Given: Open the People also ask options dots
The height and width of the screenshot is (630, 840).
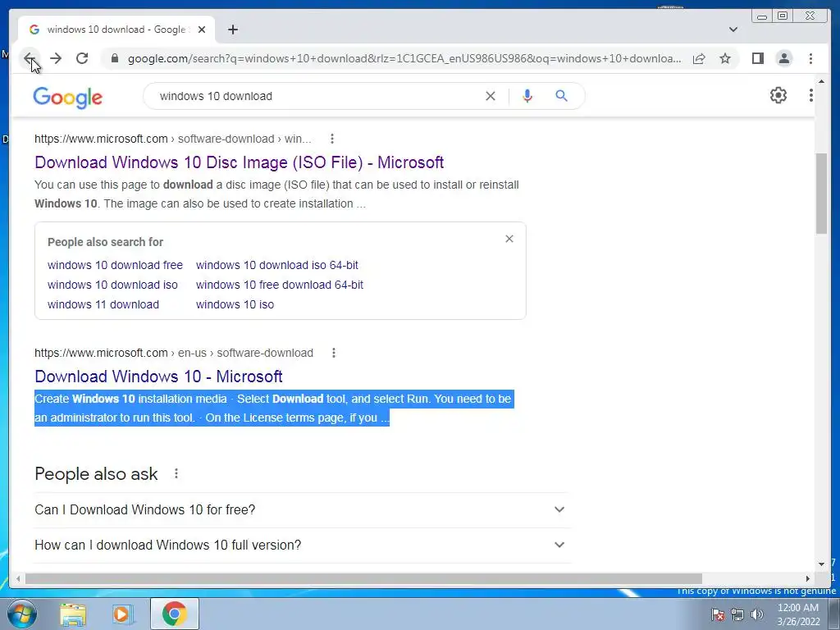Looking at the screenshot, I should [x=176, y=473].
